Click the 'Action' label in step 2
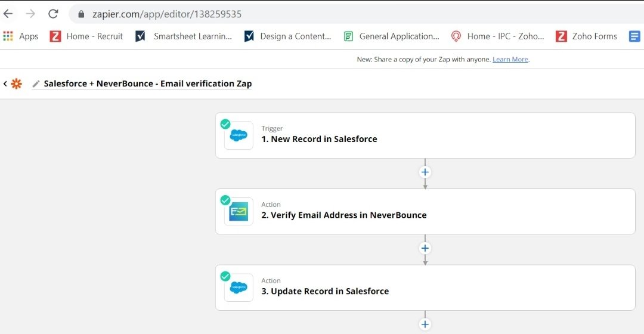Image resolution: width=644 pixels, height=334 pixels. point(271,204)
